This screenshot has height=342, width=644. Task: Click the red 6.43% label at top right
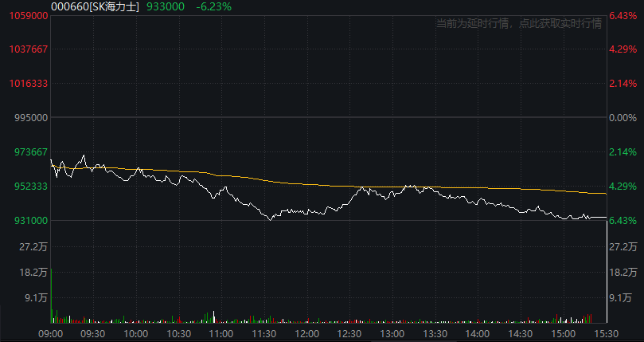[x=622, y=15]
